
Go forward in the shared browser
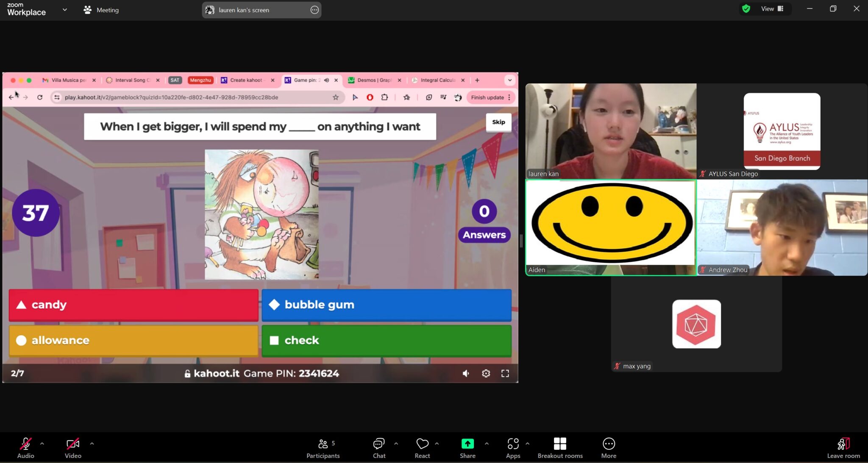[25, 97]
